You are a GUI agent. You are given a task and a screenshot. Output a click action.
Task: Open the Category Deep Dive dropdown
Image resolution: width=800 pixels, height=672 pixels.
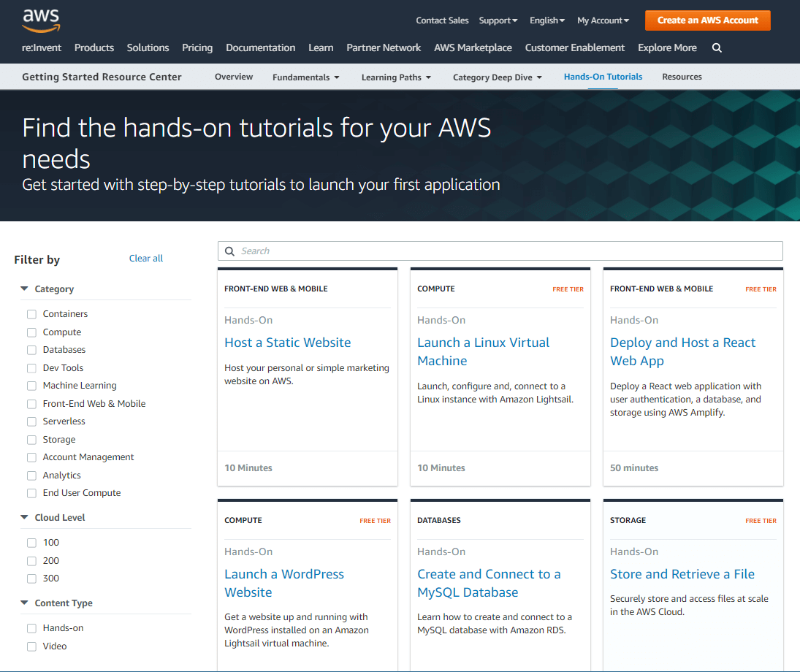[497, 77]
